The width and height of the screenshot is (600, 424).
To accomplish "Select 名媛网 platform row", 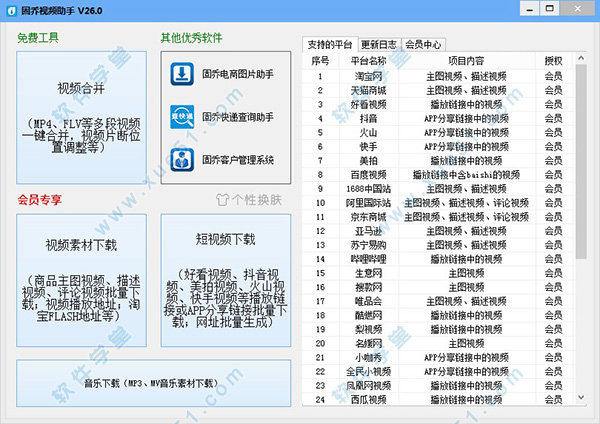I will point(438,344).
